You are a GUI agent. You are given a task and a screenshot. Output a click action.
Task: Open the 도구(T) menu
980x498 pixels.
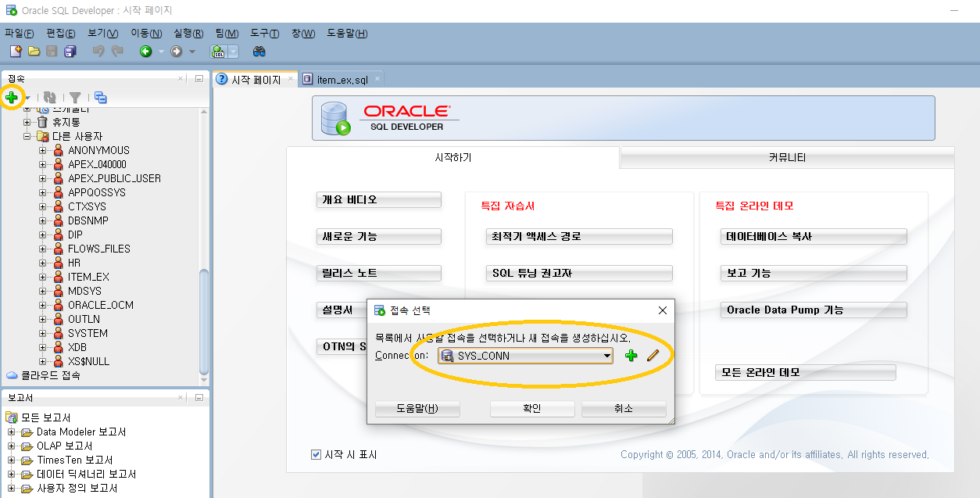[264, 33]
